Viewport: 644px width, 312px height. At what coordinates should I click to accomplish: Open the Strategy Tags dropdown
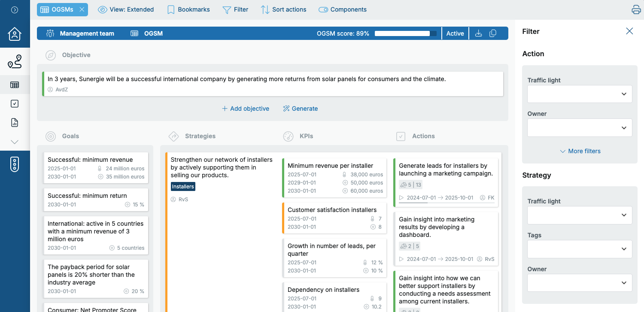579,249
